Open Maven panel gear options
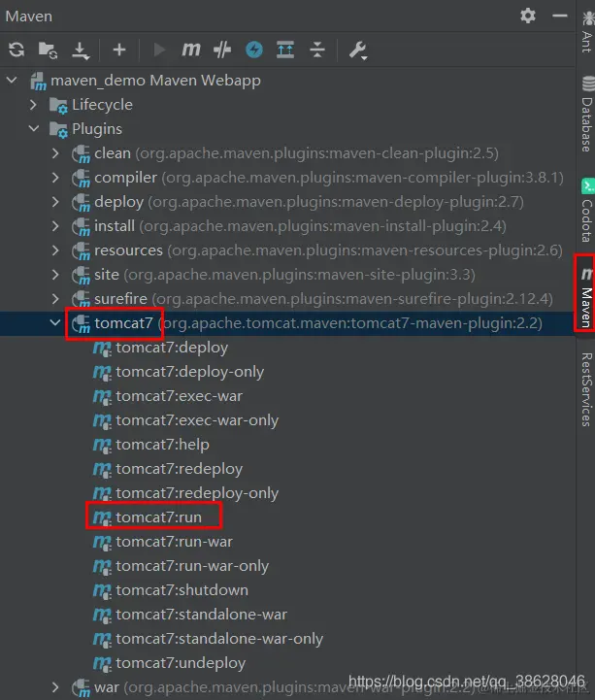 [x=528, y=16]
